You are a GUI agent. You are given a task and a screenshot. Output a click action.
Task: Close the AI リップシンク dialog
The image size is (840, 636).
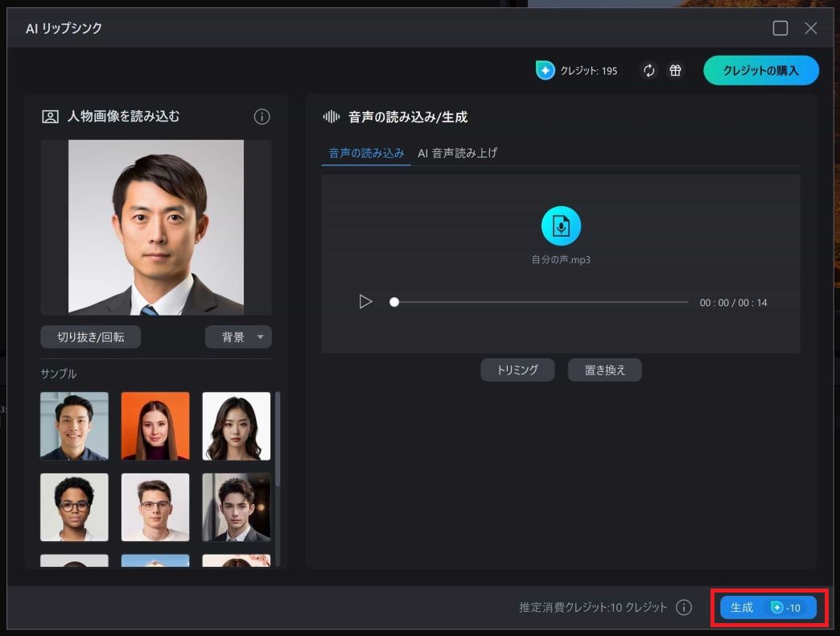(x=810, y=28)
